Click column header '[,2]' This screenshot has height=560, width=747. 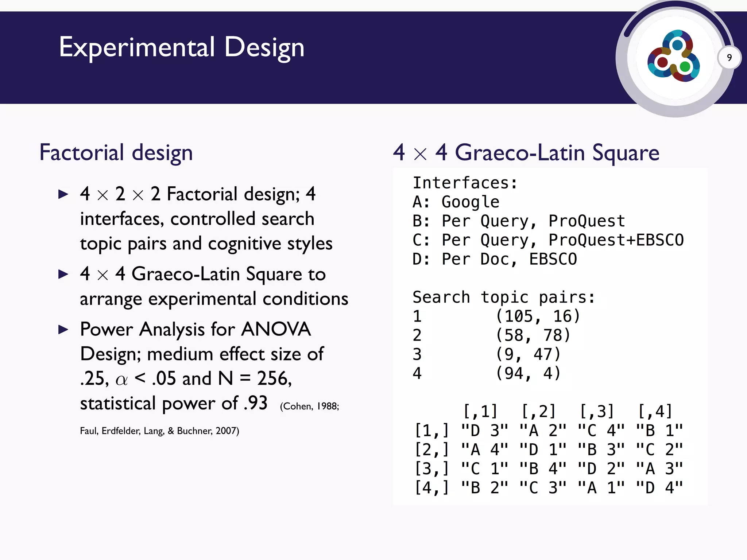(538, 412)
